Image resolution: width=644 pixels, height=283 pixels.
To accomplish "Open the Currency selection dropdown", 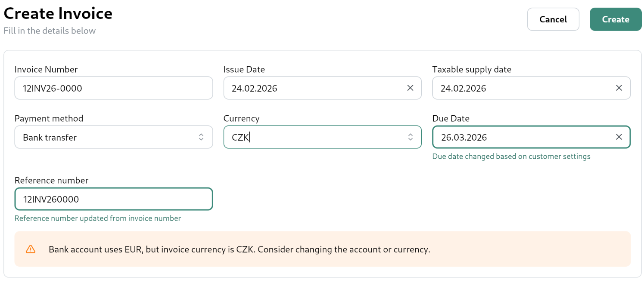I will pyautogui.click(x=322, y=137).
